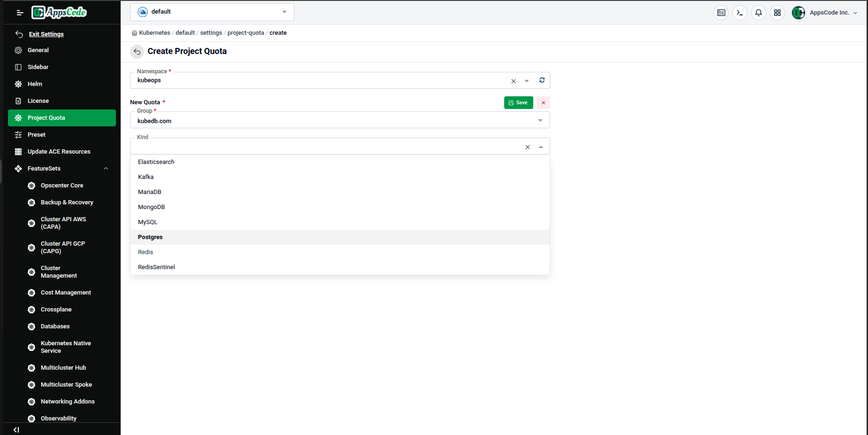The height and width of the screenshot is (435, 868).
Task: Select Postgres from the Kind list
Action: click(150, 237)
